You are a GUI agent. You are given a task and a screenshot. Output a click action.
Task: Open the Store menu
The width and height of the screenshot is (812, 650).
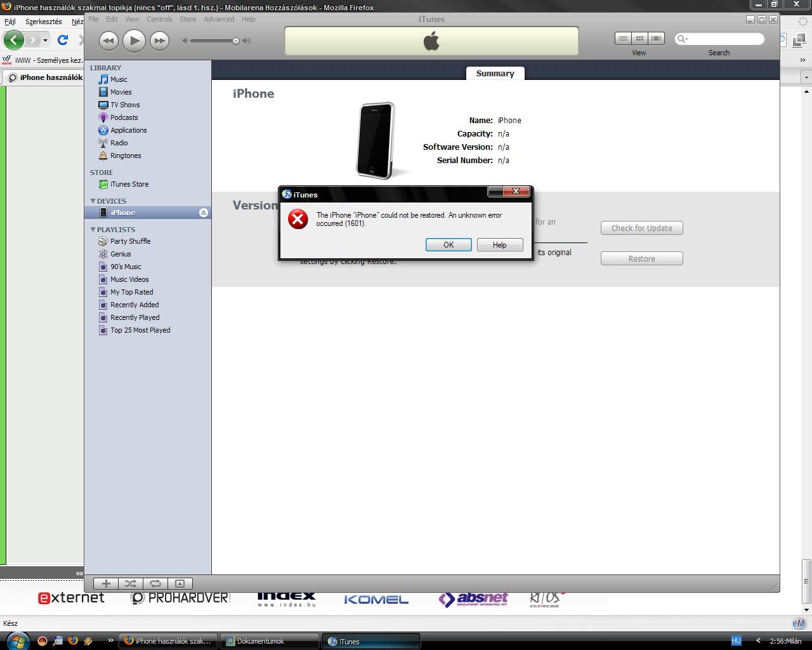pos(188,19)
